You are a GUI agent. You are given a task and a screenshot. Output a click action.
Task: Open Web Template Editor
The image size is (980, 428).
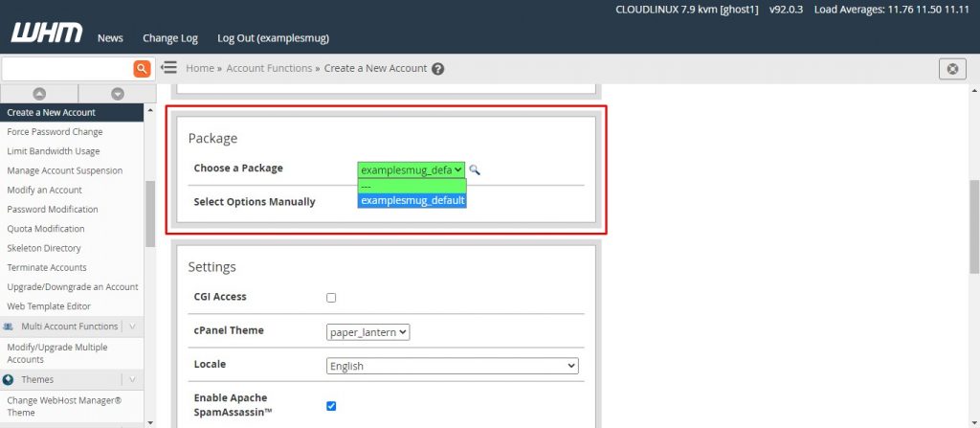[49, 306]
